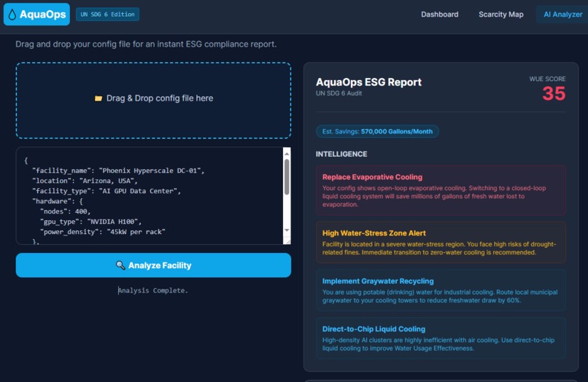Image resolution: width=588 pixels, height=382 pixels.
Task: Click the UN SDG 6 Edition badge
Action: [x=108, y=15]
